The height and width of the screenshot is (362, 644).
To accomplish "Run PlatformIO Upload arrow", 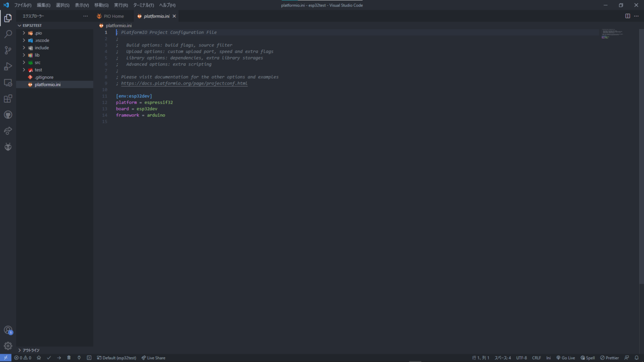I will 59,358.
